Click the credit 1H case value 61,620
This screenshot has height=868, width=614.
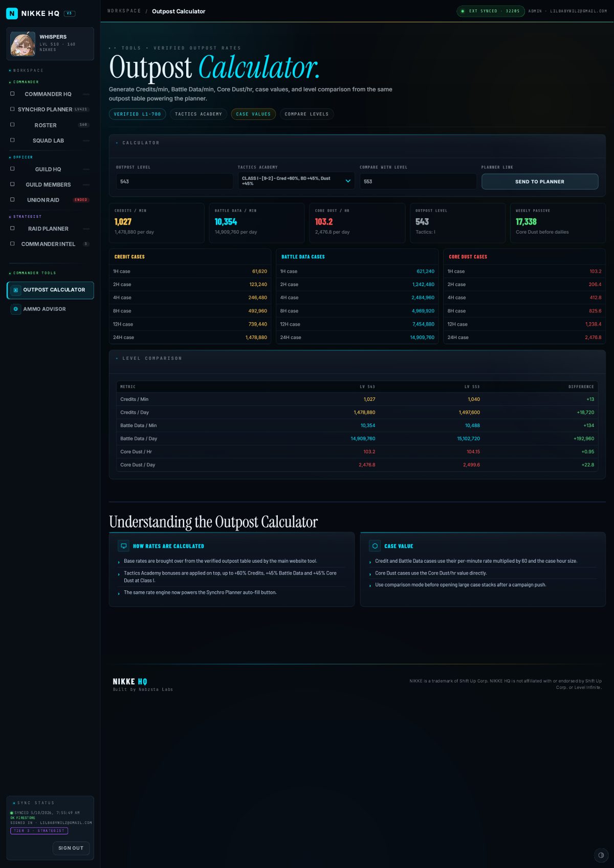tap(259, 272)
